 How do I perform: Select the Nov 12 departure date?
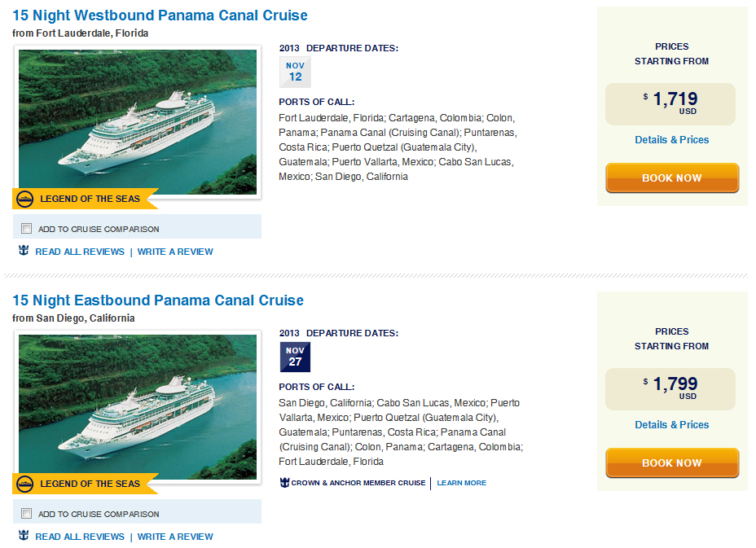295,72
